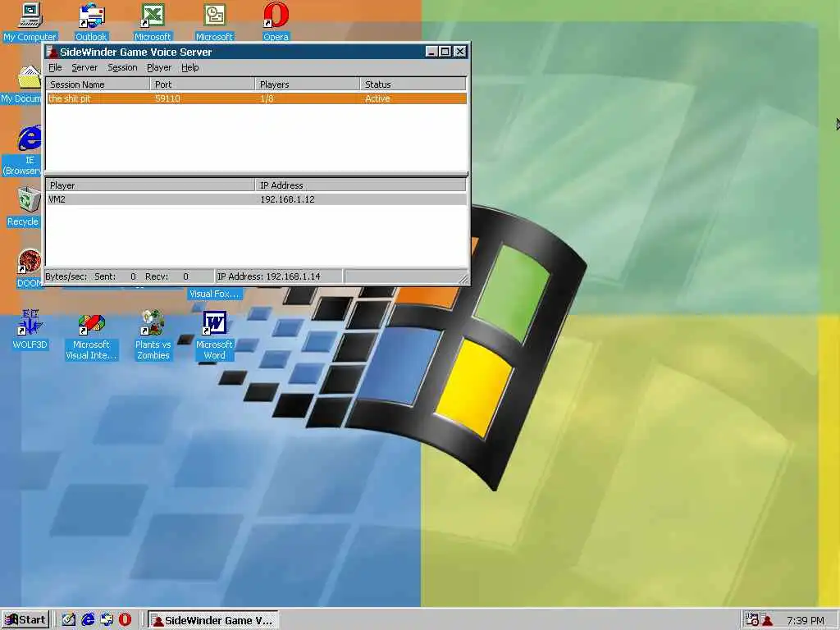Select the My Computer desktop icon
This screenshot has height=630, width=840.
pos(30,22)
